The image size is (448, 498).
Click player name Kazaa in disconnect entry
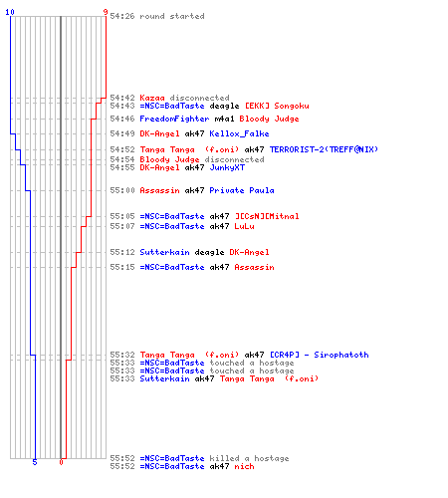pos(152,98)
